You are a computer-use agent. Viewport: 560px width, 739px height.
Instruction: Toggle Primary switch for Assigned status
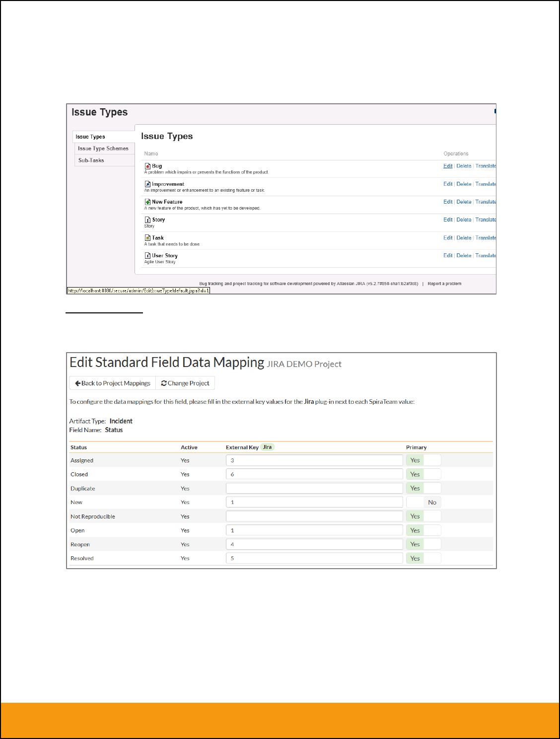click(423, 460)
